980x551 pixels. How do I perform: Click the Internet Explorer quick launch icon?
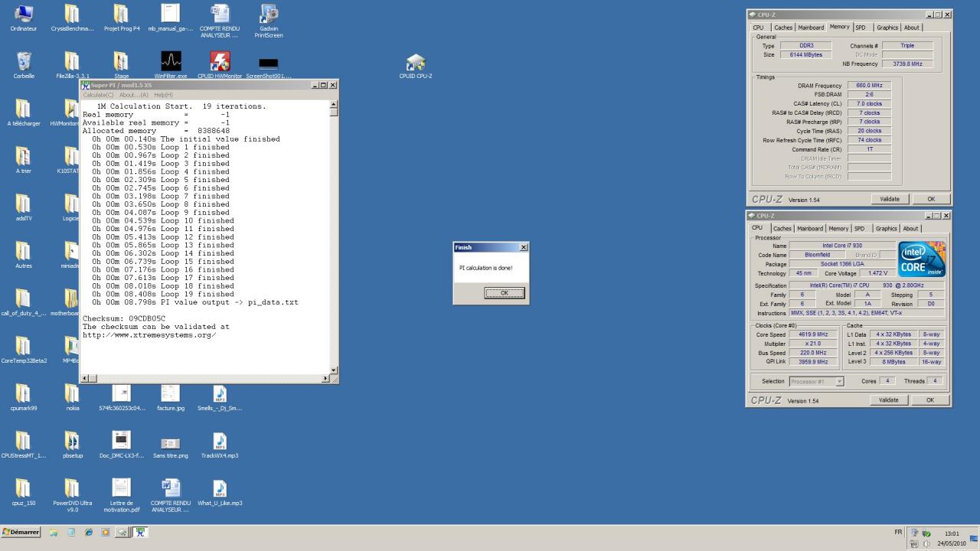[x=88, y=533]
